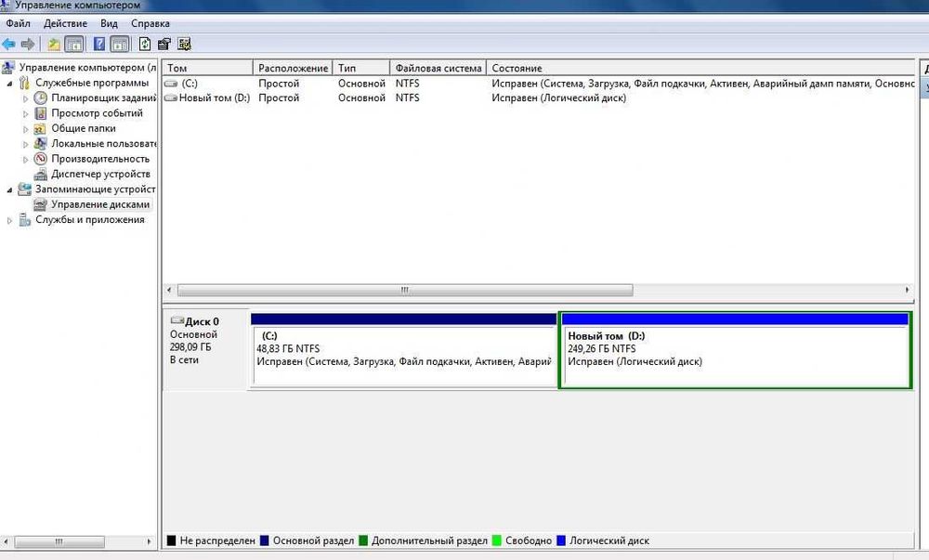Click the Диспетчер устройств icon
The height and width of the screenshot is (560, 929).
(x=40, y=174)
